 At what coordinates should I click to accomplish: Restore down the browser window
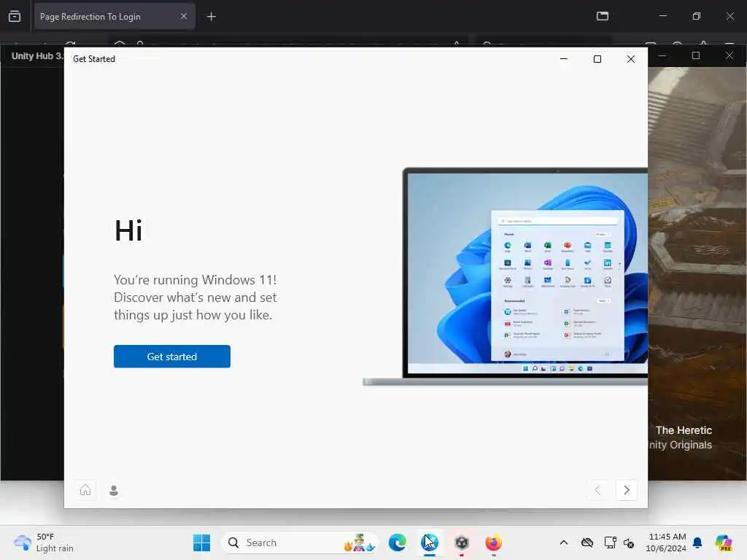click(696, 16)
